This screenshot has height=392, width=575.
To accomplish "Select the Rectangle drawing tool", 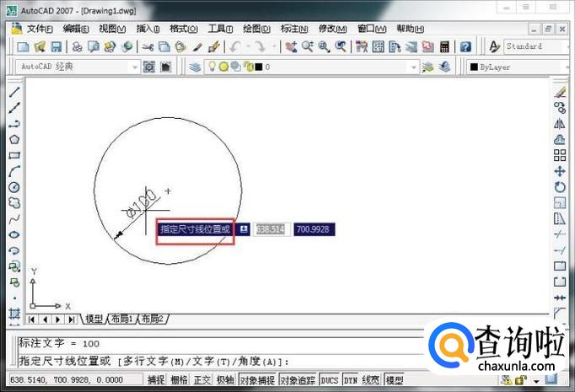I will click(x=14, y=155).
